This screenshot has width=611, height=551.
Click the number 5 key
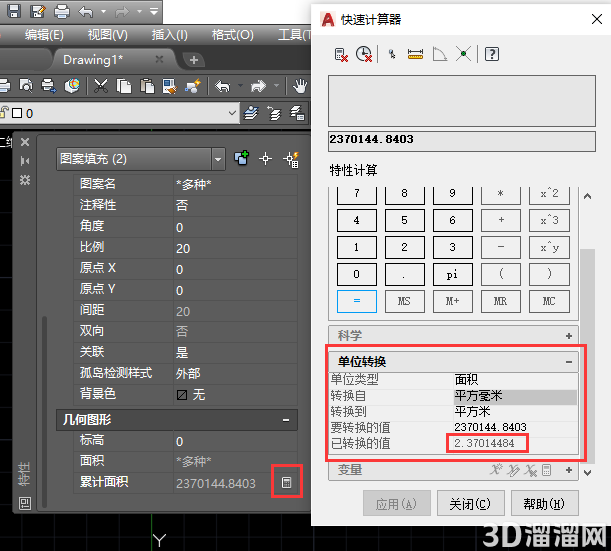[404, 220]
